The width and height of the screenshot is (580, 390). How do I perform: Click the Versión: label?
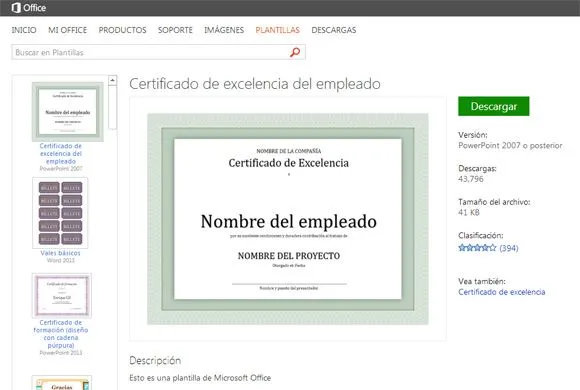tap(473, 135)
